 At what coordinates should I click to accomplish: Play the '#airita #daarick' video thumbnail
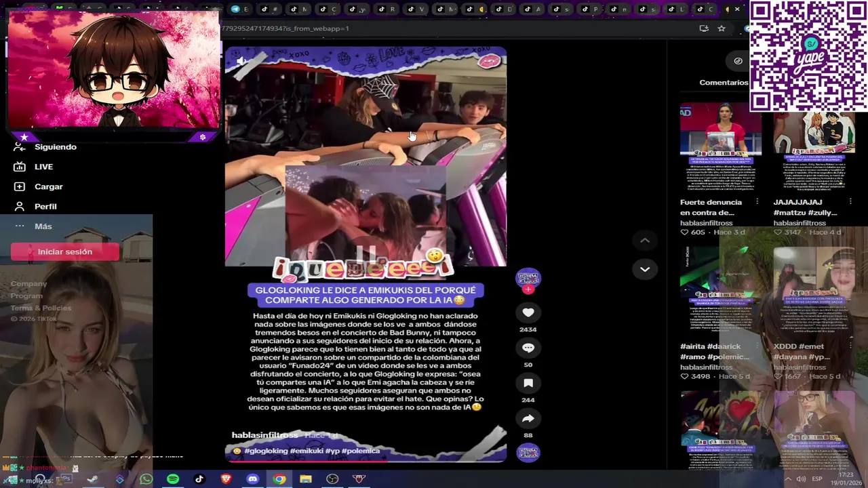click(x=720, y=291)
